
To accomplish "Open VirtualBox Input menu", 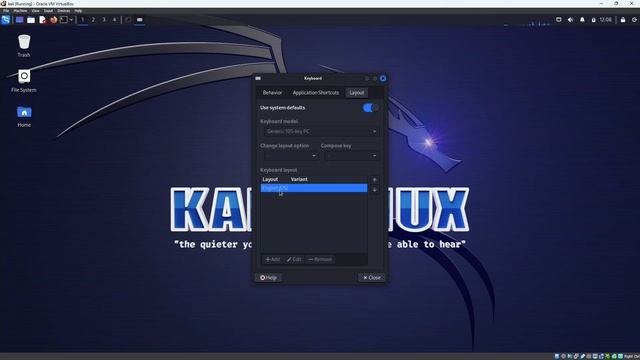I will pyautogui.click(x=48, y=11).
